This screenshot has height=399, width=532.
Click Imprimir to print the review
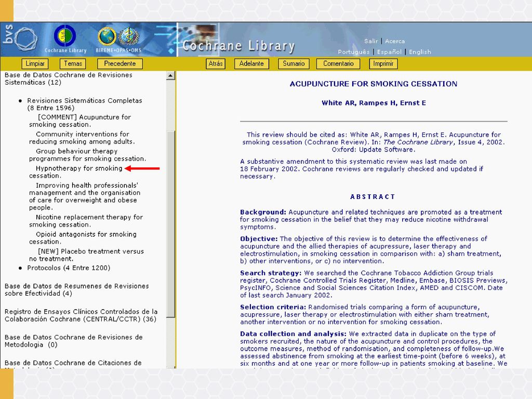click(383, 63)
